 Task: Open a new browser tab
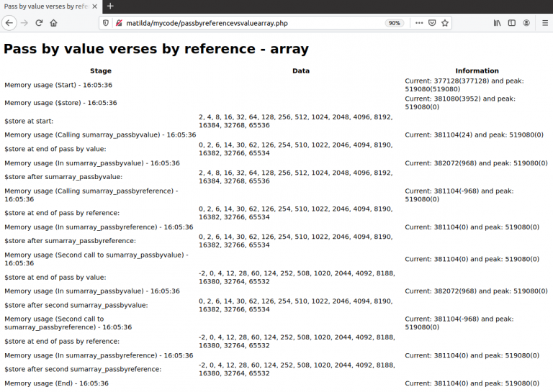point(110,6)
